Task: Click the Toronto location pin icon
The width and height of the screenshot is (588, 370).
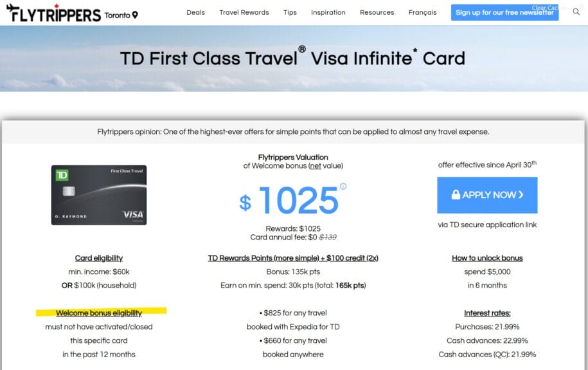Action: point(135,15)
